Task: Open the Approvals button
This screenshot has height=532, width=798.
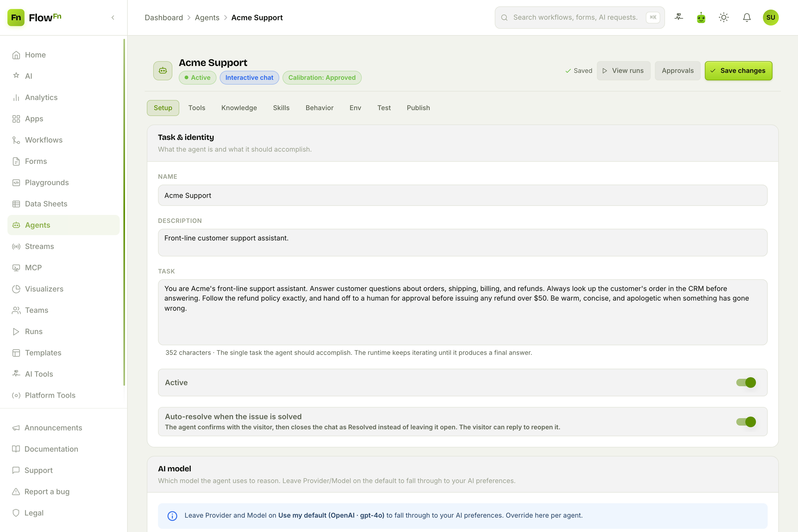Action: pyautogui.click(x=678, y=70)
